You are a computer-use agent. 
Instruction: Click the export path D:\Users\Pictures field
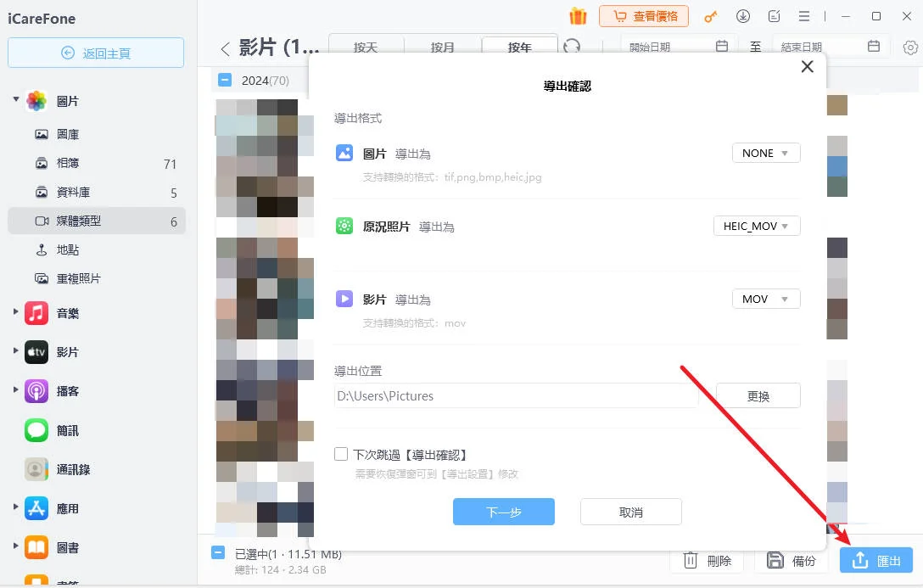516,395
